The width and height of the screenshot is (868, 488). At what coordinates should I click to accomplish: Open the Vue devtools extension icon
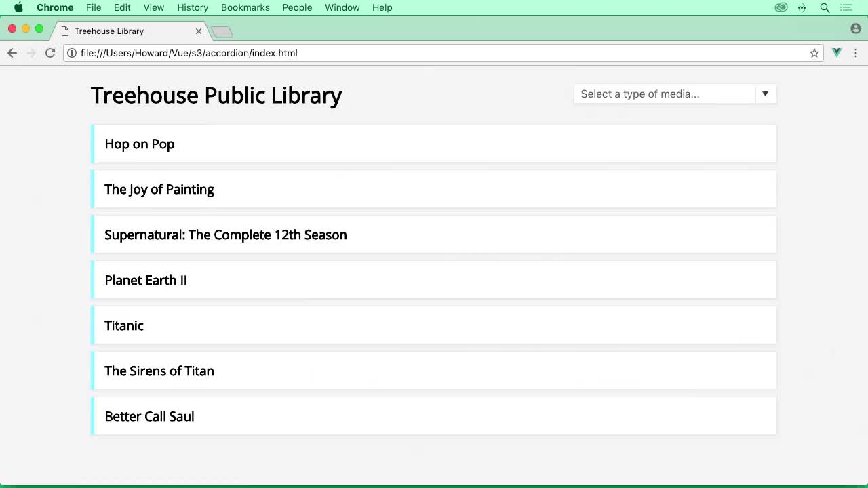tap(837, 53)
